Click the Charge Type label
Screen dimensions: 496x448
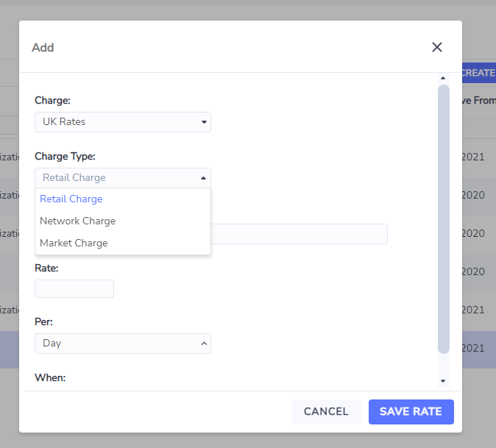click(65, 156)
